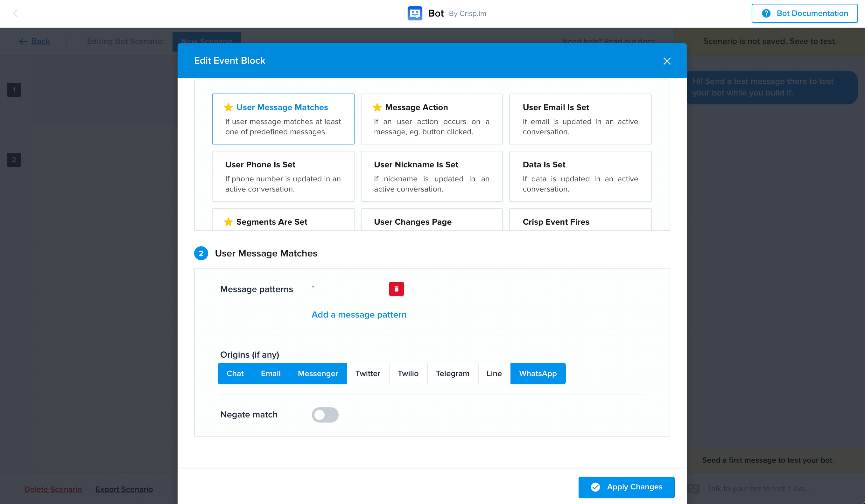865x504 pixels.
Task: Click the Back link
Action: pyautogui.click(x=40, y=41)
